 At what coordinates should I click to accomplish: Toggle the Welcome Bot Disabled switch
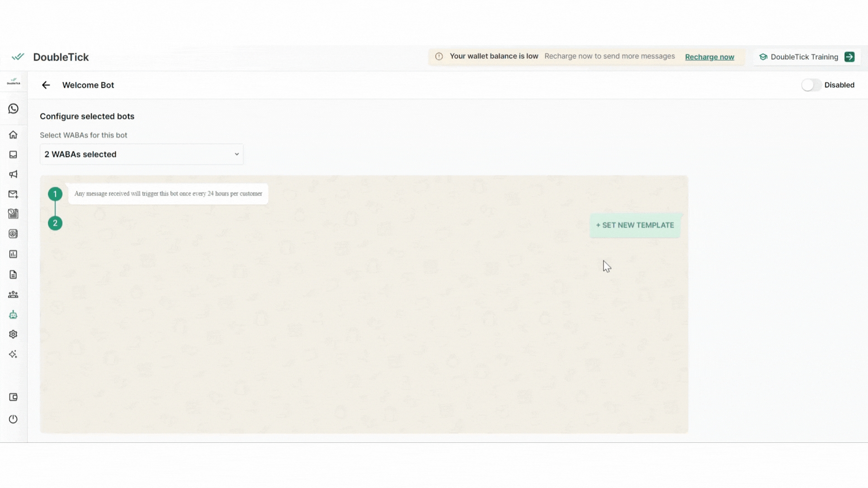click(811, 85)
